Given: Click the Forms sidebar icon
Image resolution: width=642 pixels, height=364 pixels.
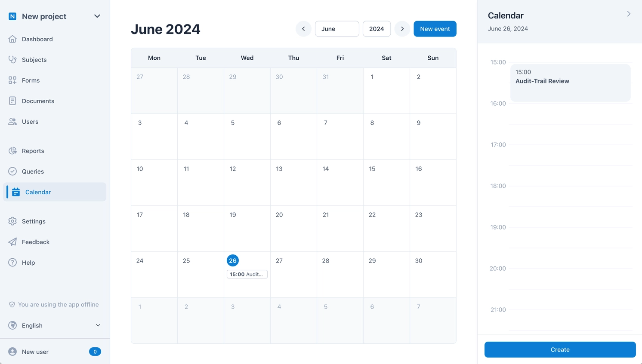Looking at the screenshot, I should click(13, 80).
